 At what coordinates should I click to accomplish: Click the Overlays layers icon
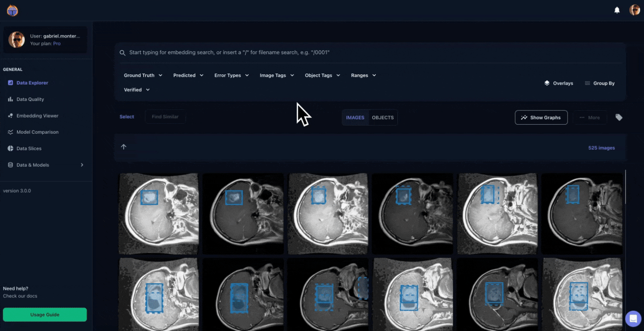click(x=547, y=83)
